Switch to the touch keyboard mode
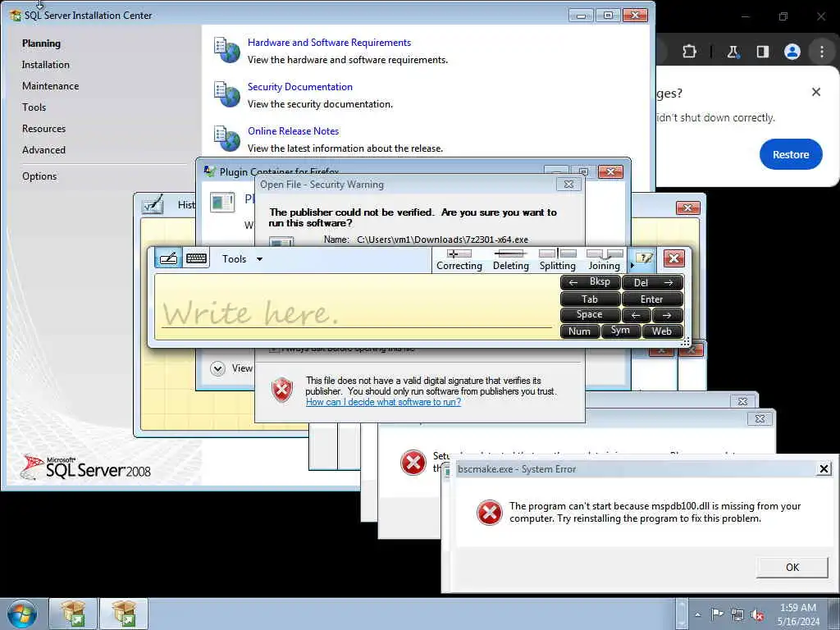 coord(196,258)
